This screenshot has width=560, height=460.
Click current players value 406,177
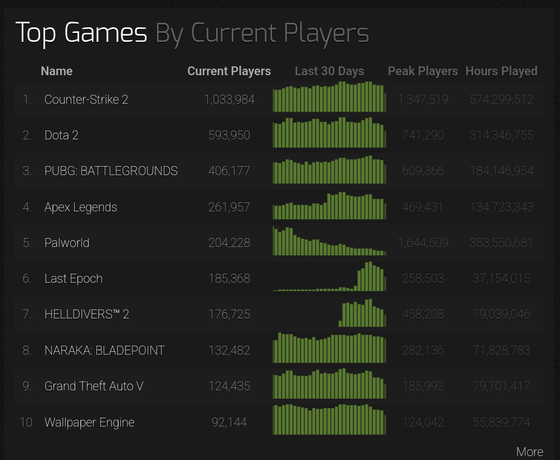[x=229, y=171]
